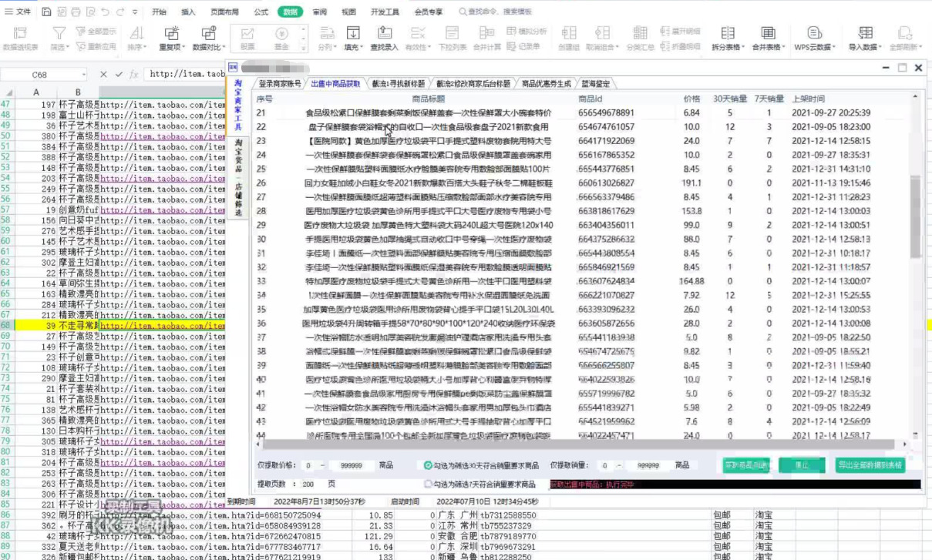Open the WPS云数据 cloud data tool

tap(815, 39)
